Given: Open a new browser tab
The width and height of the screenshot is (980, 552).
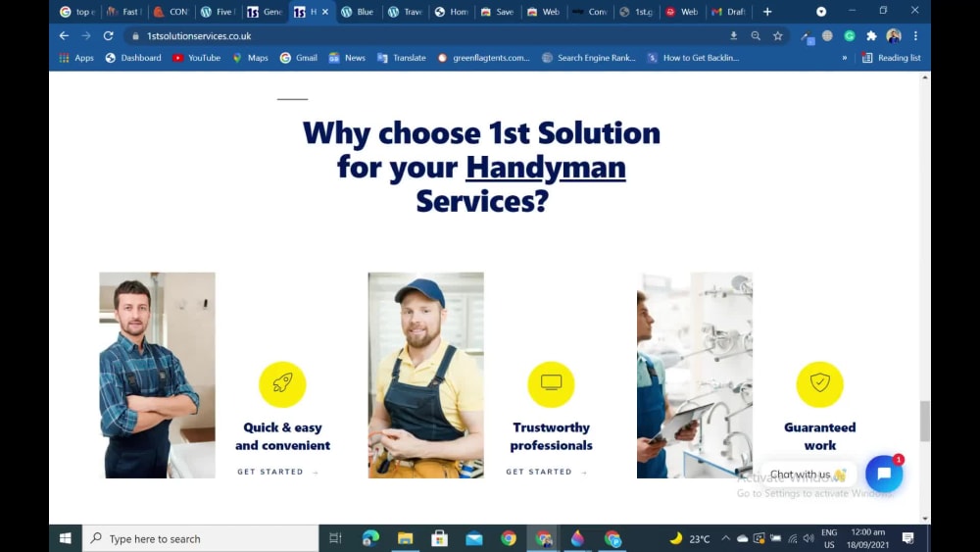Looking at the screenshot, I should point(767,12).
